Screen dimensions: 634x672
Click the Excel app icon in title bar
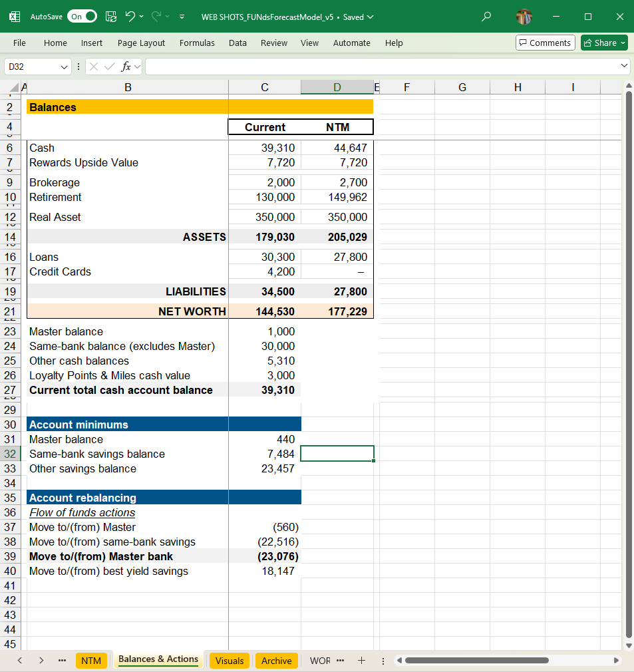[x=15, y=17]
